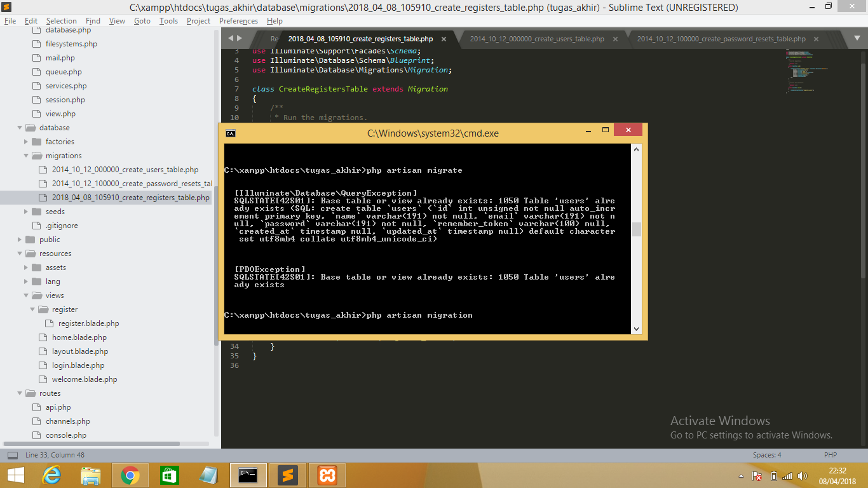868x488 pixels.
Task: Collapse the routes folder
Action: pyautogui.click(x=20, y=393)
